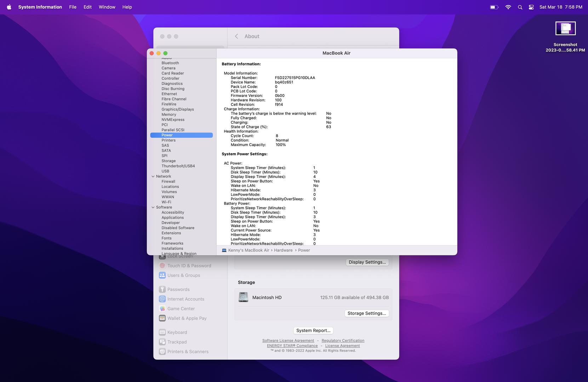This screenshot has height=382, width=588.
Task: Click the Game Center sidebar icon
Action: coord(162,309)
